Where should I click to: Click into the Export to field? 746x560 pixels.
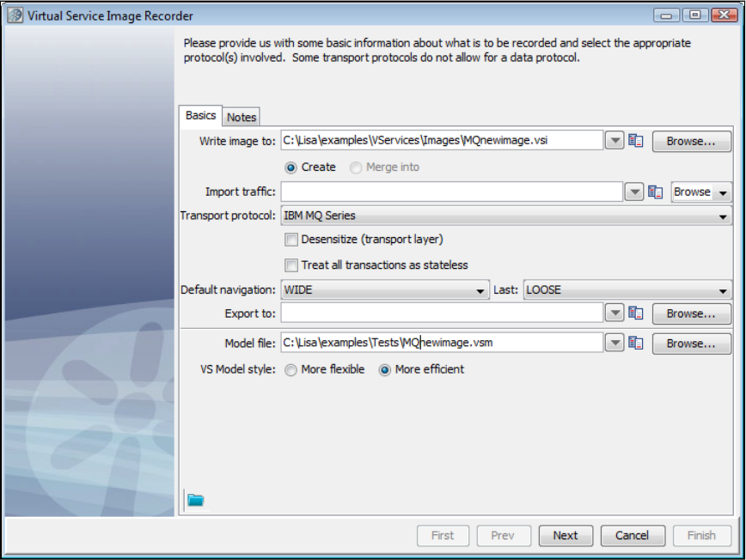coord(442,313)
